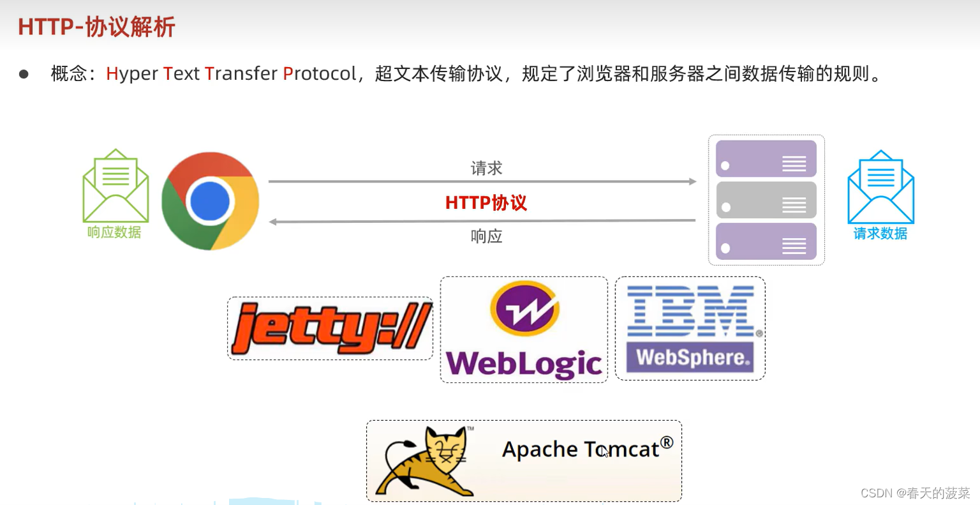Click the response arrow pointing to Chrome

coord(482,222)
